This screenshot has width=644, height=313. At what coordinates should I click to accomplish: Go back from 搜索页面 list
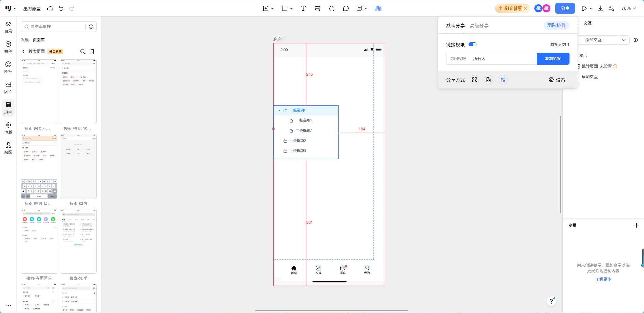click(x=23, y=51)
